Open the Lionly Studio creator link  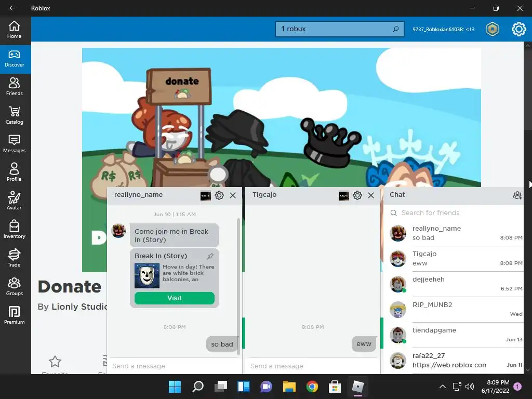(79, 307)
